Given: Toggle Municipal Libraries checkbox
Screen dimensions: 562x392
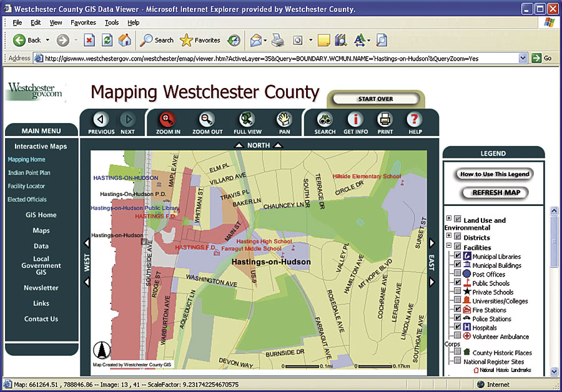Looking at the screenshot, I should (x=458, y=255).
